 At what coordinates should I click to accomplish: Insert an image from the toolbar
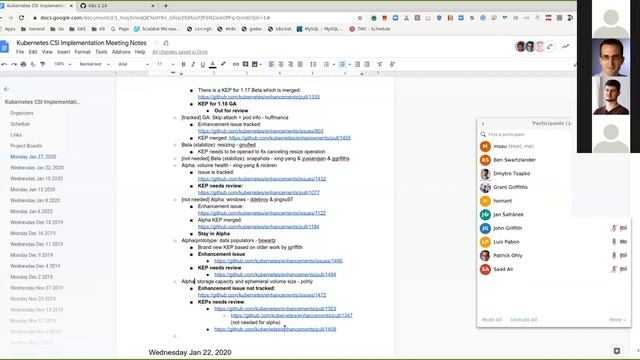tap(255, 64)
